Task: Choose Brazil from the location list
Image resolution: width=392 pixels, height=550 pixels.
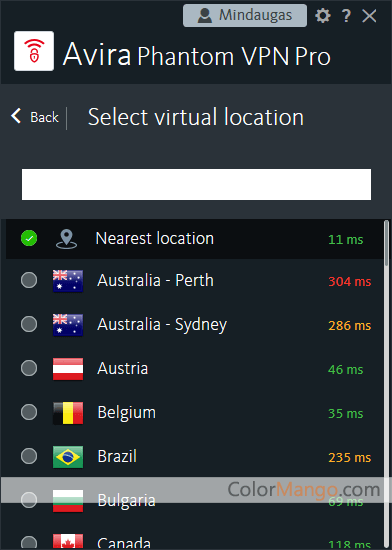Action: click(195, 457)
